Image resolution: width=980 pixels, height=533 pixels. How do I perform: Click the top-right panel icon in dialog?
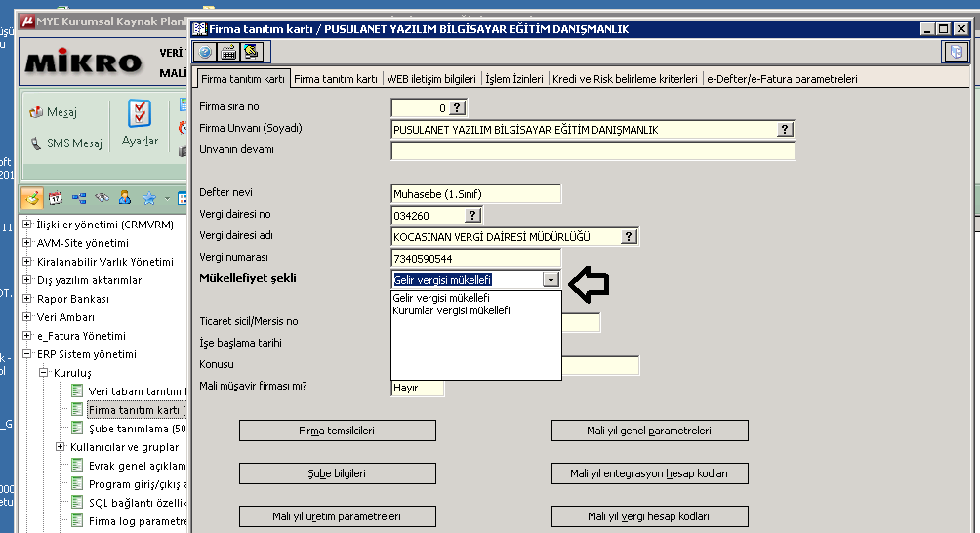(x=956, y=52)
